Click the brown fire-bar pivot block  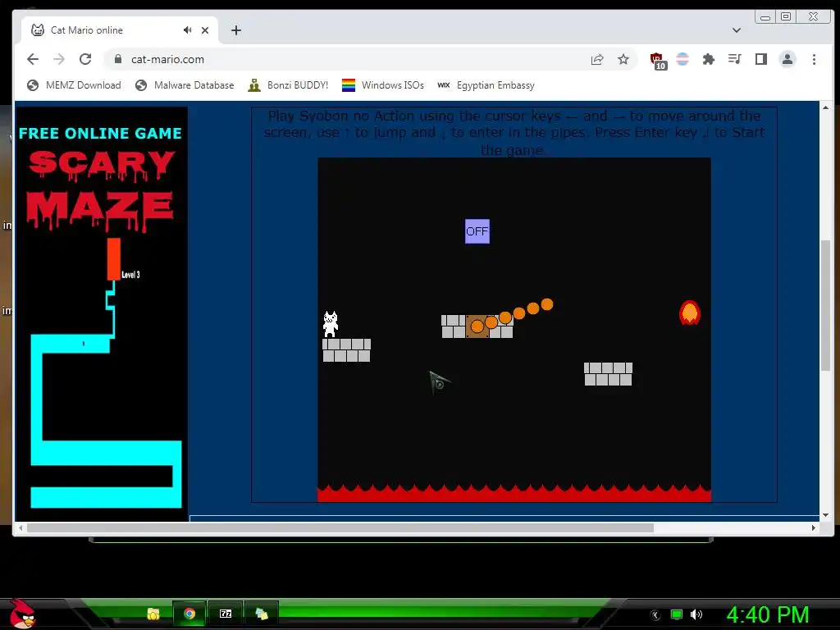[477, 326]
